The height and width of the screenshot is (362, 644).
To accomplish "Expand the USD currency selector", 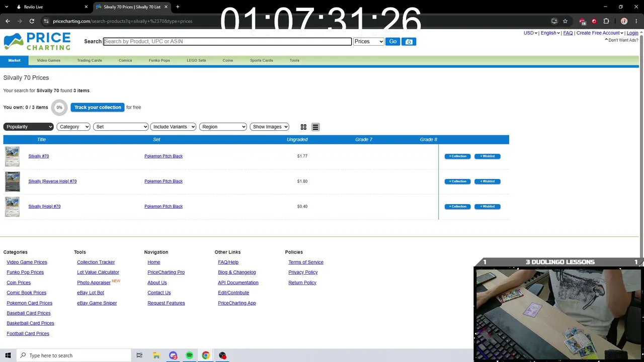I will [x=530, y=33].
